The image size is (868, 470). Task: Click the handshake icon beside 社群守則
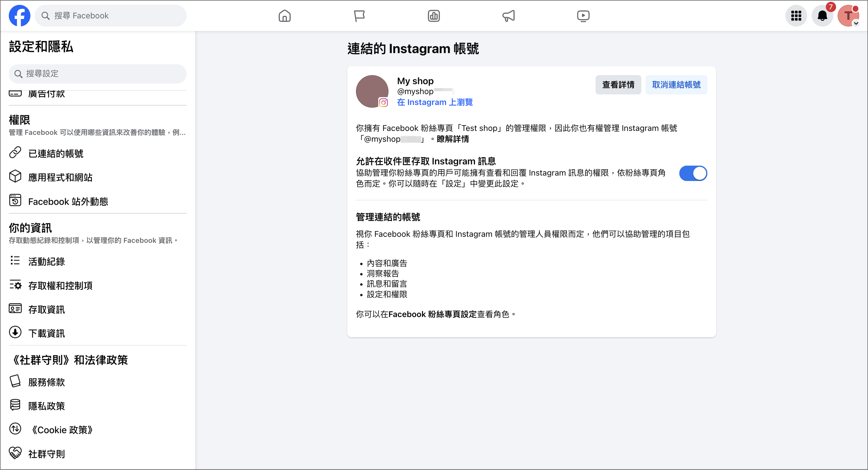tap(15, 453)
